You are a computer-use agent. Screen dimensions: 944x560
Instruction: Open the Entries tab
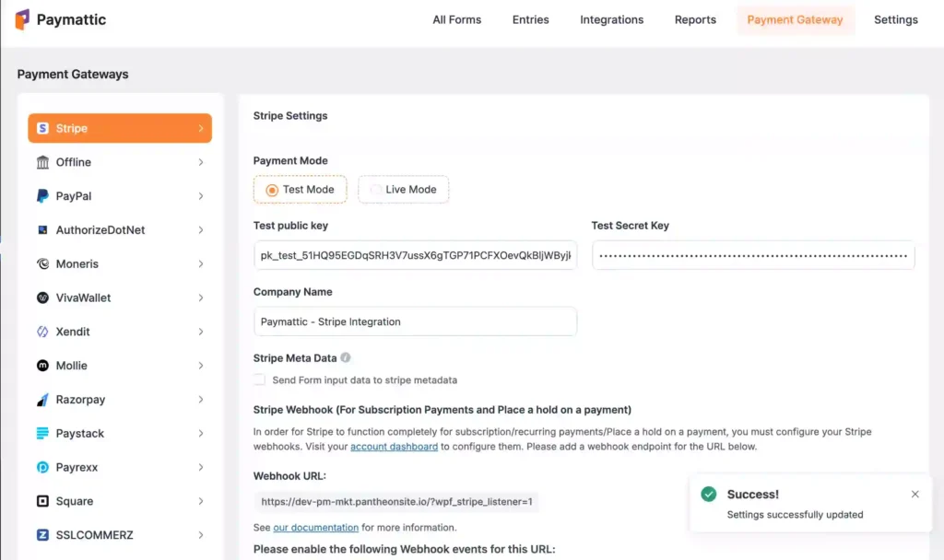point(530,20)
